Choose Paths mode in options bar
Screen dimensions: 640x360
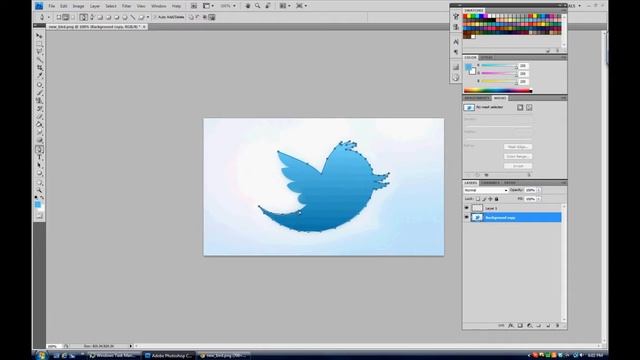66,17
